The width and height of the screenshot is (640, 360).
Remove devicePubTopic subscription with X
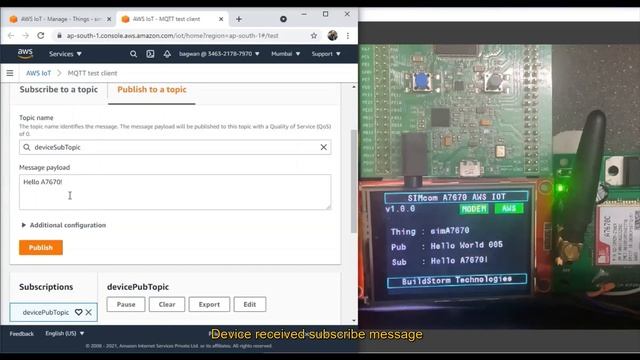[89, 312]
